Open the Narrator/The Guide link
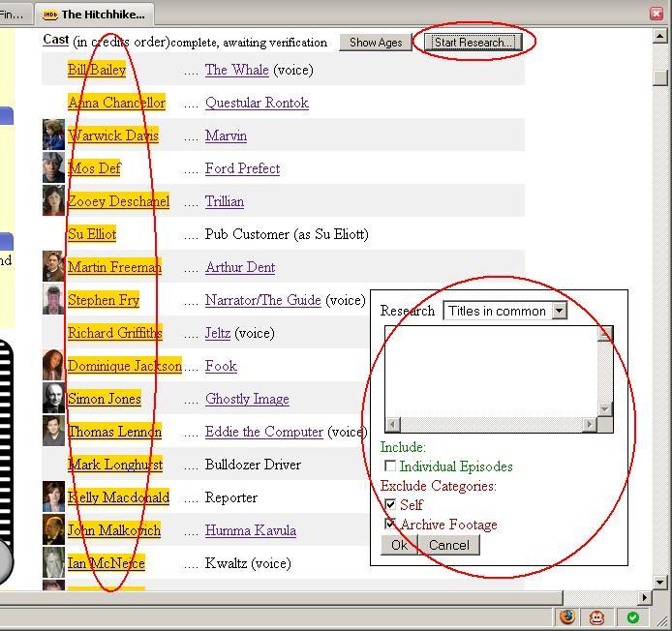This screenshot has width=672, height=631. pyautogui.click(x=263, y=300)
